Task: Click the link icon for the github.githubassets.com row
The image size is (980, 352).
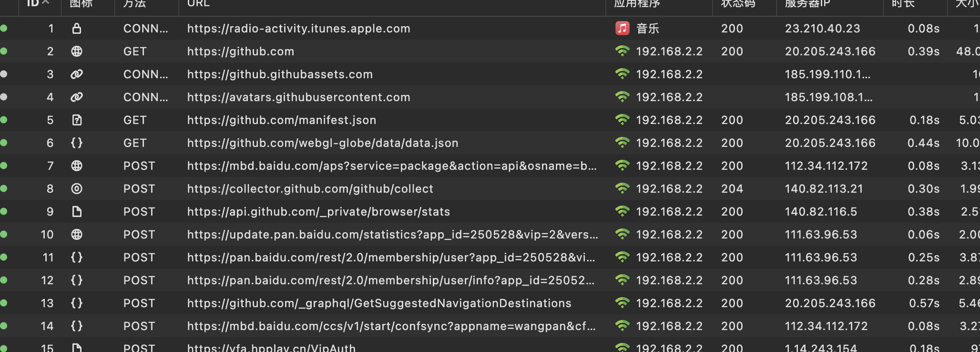Action: tap(77, 74)
